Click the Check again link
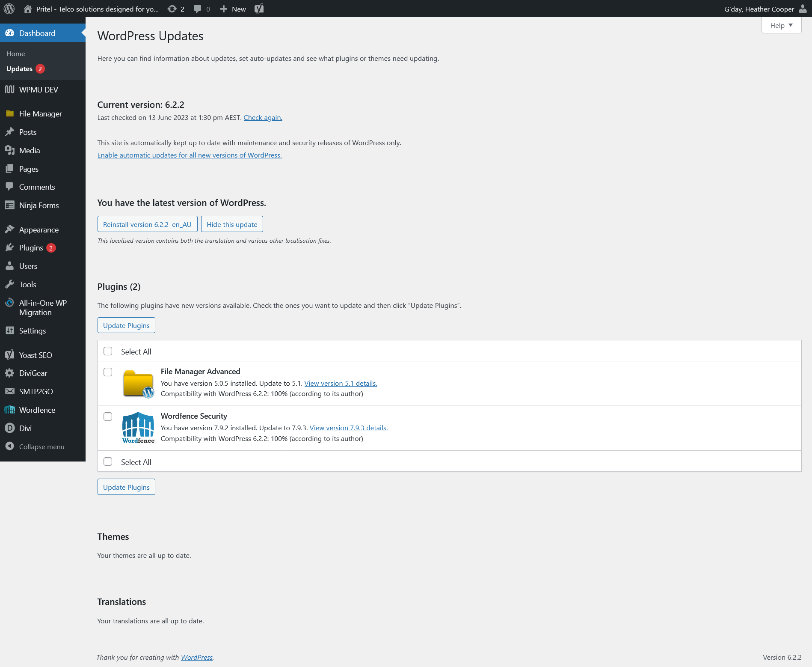The image size is (812, 667). tap(263, 118)
